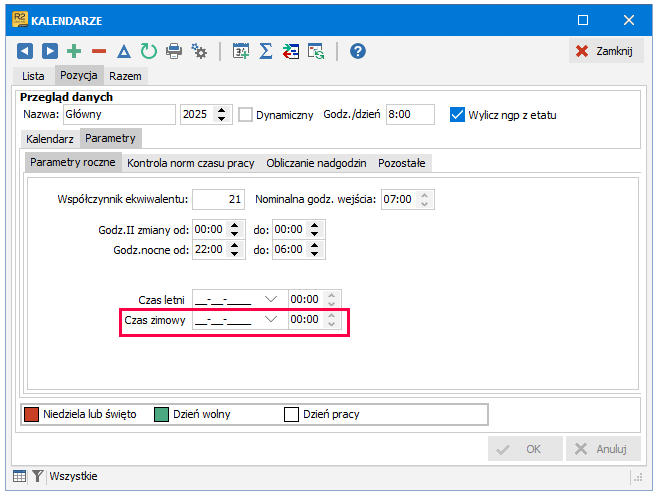Refresh data with green circular arrow
This screenshot has width=663, height=499.
tap(148, 51)
